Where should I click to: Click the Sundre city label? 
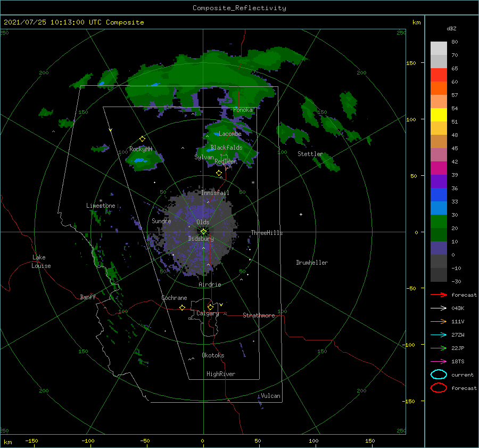[161, 221]
